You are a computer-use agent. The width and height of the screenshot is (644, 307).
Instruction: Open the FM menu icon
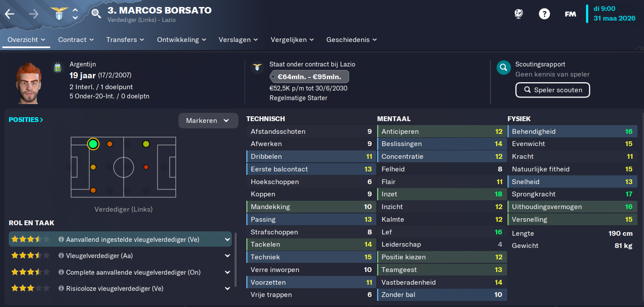(570, 14)
